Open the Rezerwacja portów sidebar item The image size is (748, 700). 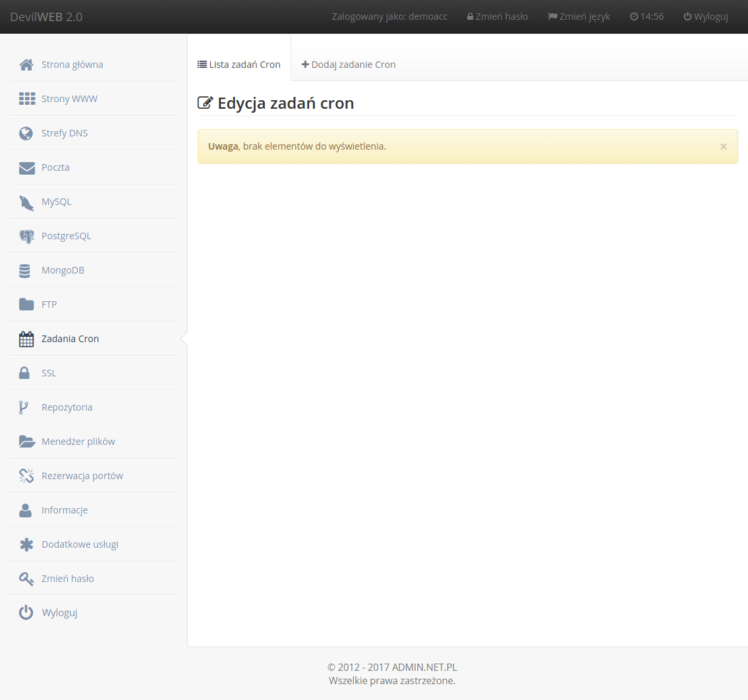pyautogui.click(x=82, y=476)
